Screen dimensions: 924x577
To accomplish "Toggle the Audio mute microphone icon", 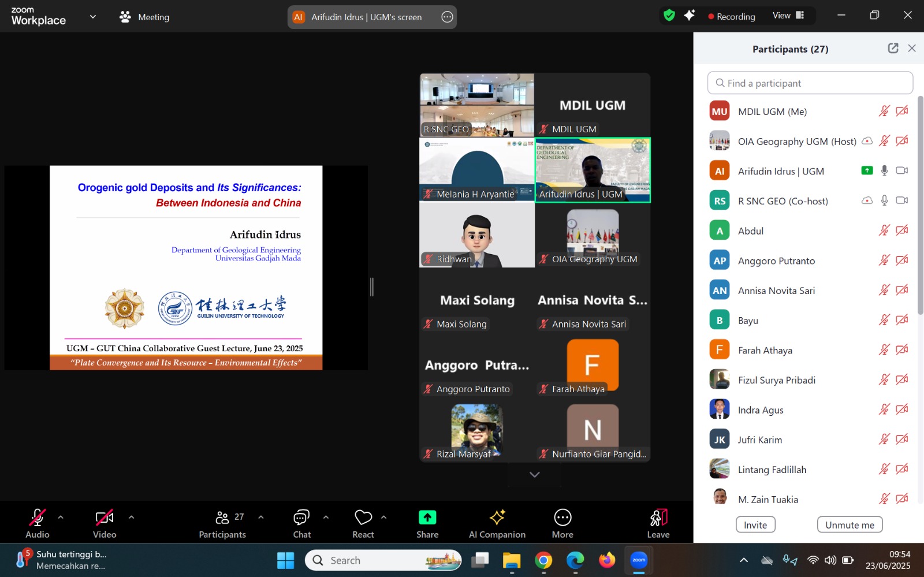I will click(38, 517).
